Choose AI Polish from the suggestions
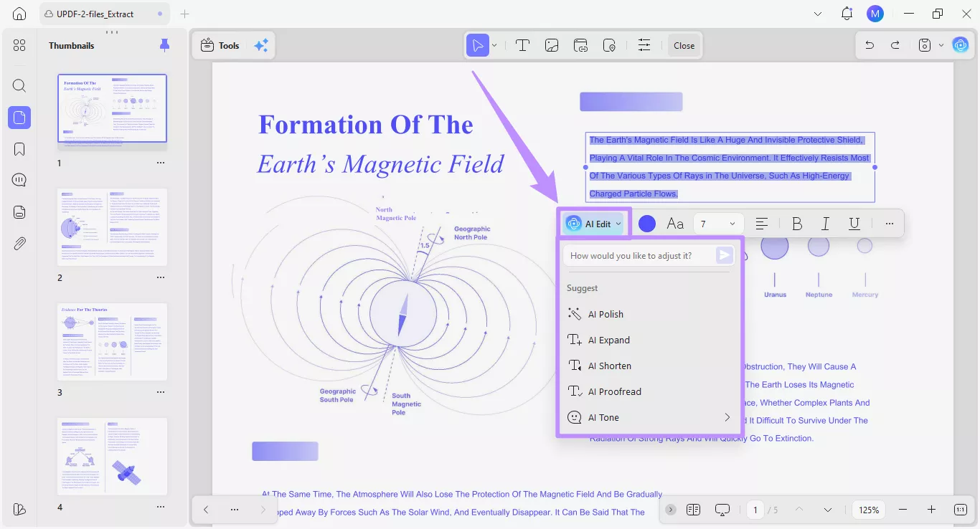 (x=606, y=314)
